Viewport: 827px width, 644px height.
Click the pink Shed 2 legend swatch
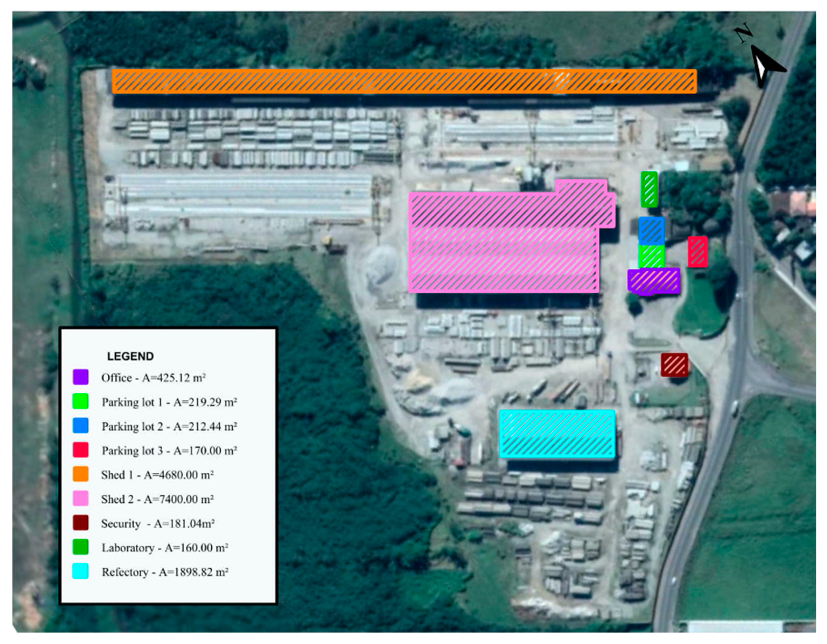80,499
